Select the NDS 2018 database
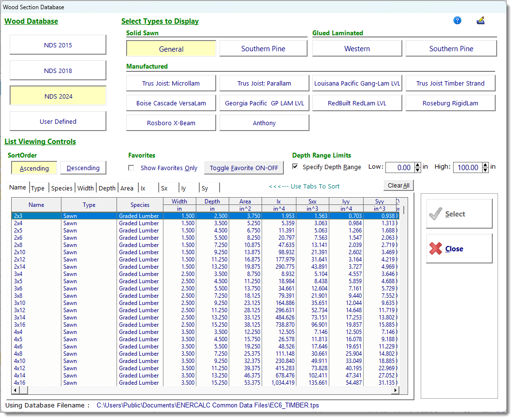This screenshot has height=420, width=514. click(x=58, y=71)
